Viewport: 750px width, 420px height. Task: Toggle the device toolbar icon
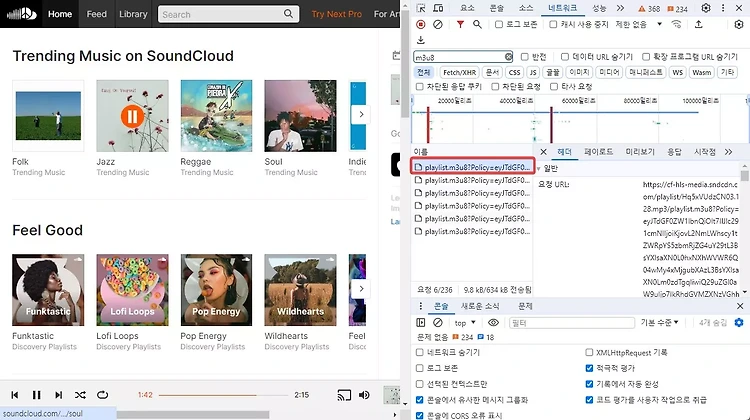coord(438,8)
